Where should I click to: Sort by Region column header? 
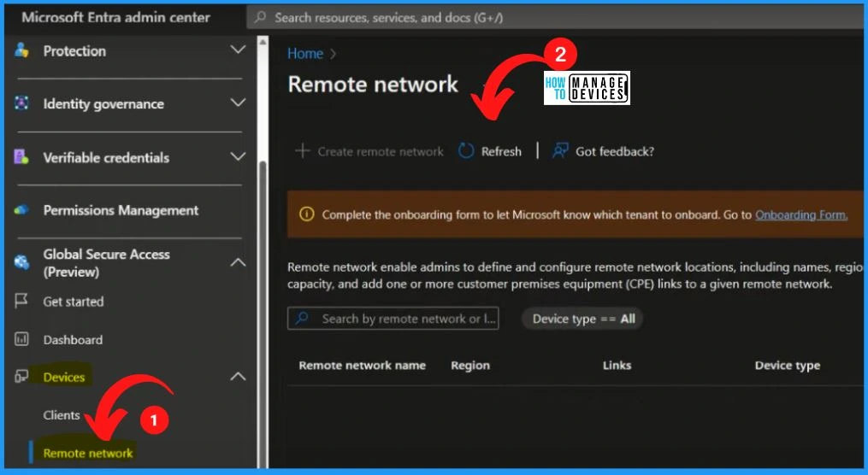pyautogui.click(x=470, y=366)
